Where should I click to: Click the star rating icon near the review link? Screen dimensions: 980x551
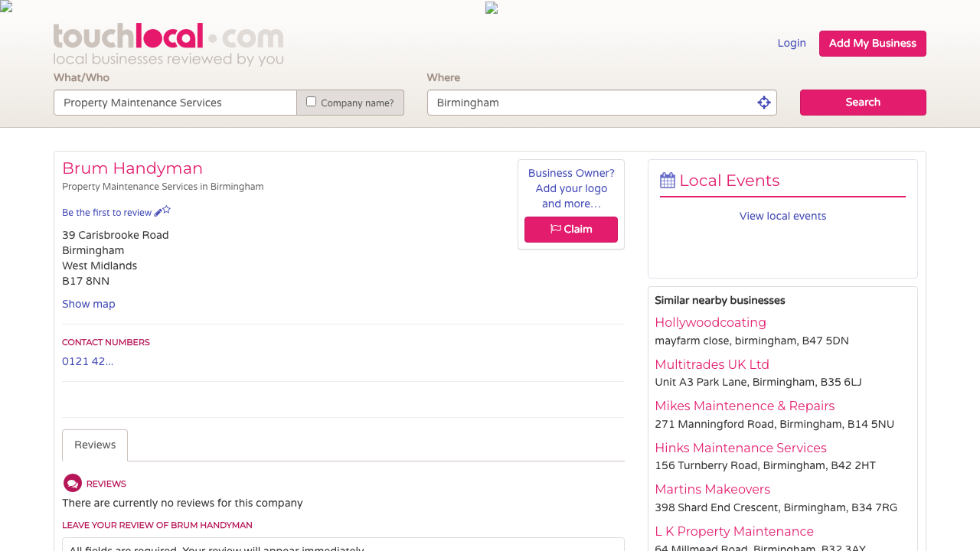[x=167, y=210]
